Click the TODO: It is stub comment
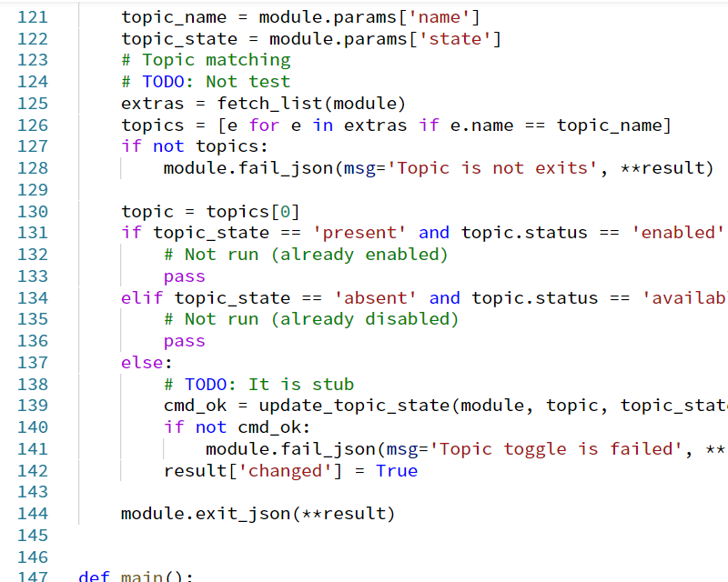 coord(262,384)
